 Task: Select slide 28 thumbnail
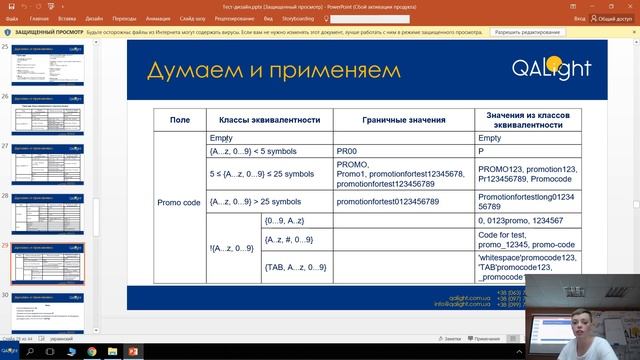pos(48,214)
